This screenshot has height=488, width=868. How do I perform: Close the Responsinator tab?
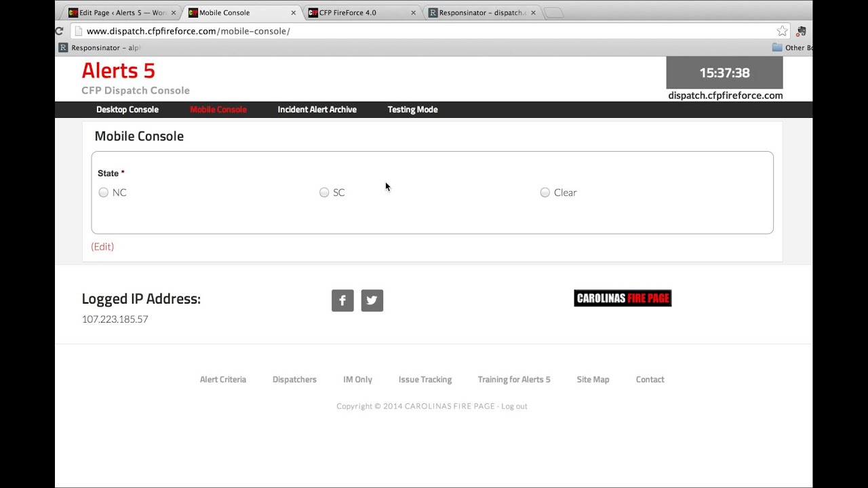pyautogui.click(x=533, y=13)
